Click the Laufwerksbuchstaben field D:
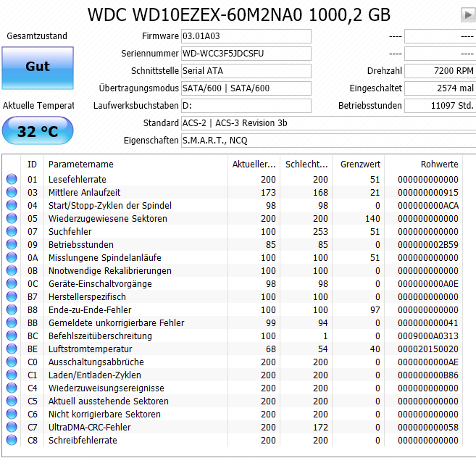Screen dimensions: 476x458 246,105
